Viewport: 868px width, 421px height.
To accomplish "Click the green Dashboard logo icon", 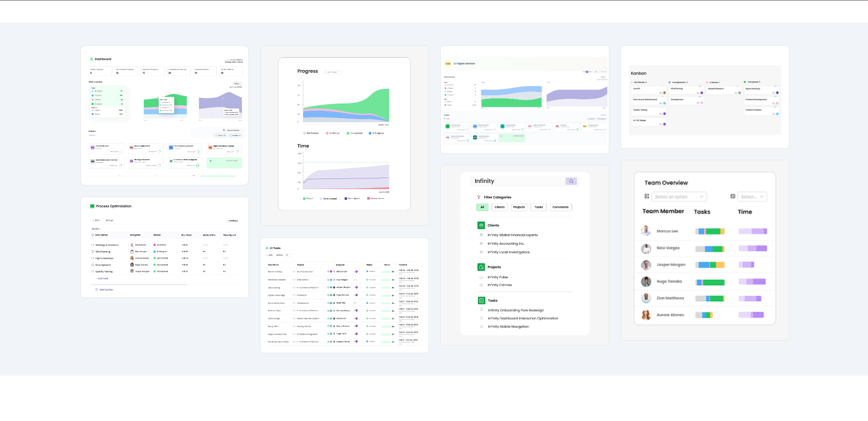I will pyautogui.click(x=91, y=59).
